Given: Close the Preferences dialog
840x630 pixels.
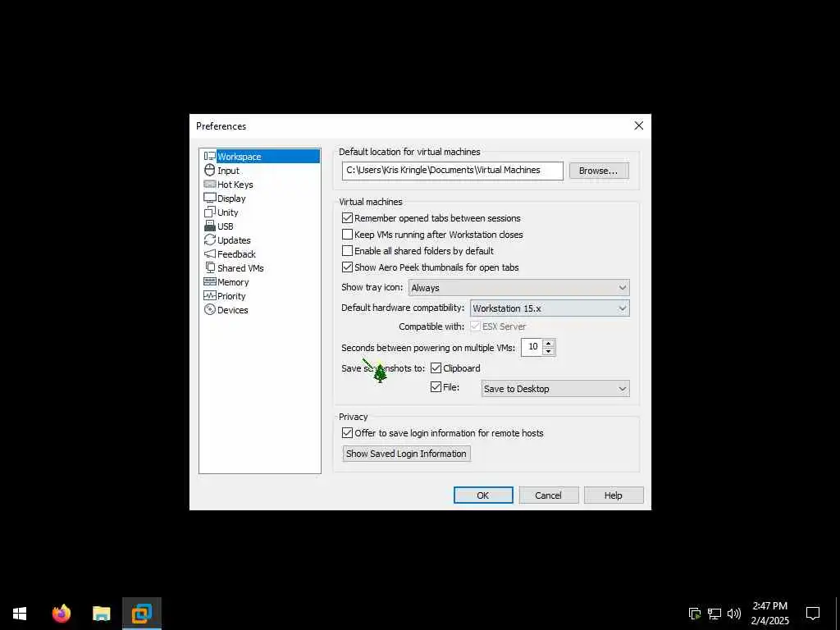Looking at the screenshot, I should click(638, 126).
